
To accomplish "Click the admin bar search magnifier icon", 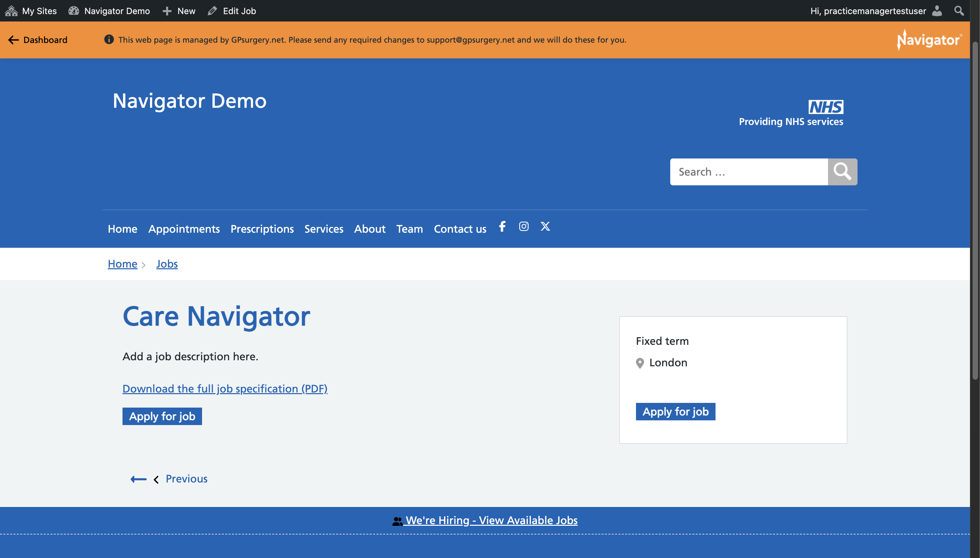I will [x=959, y=11].
